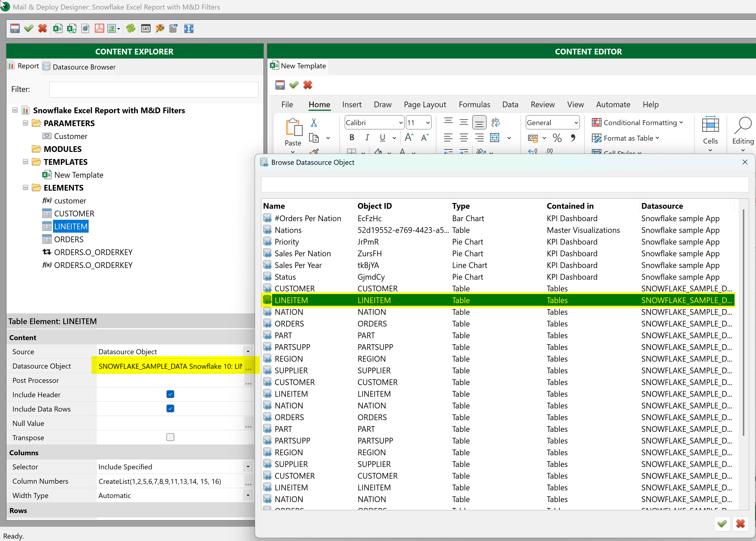Screen dimensions: 756x541
Task: Open the Source dropdown
Action: tap(248, 351)
